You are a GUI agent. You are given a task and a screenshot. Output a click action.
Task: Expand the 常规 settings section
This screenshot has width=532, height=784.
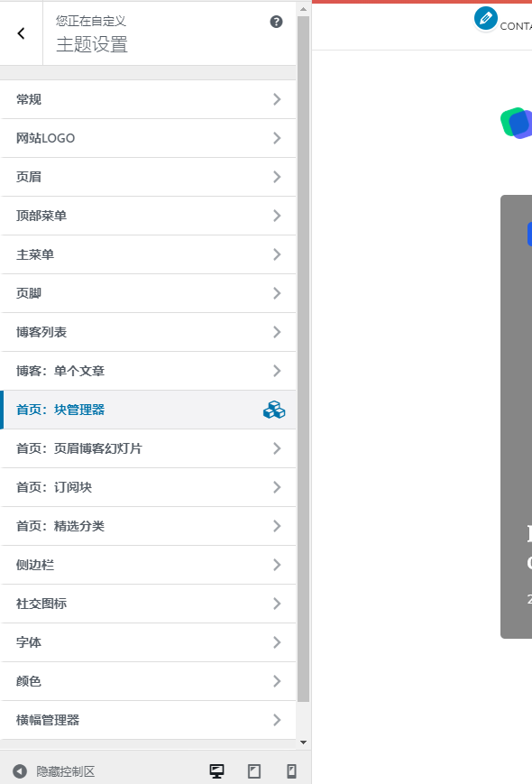(149, 99)
